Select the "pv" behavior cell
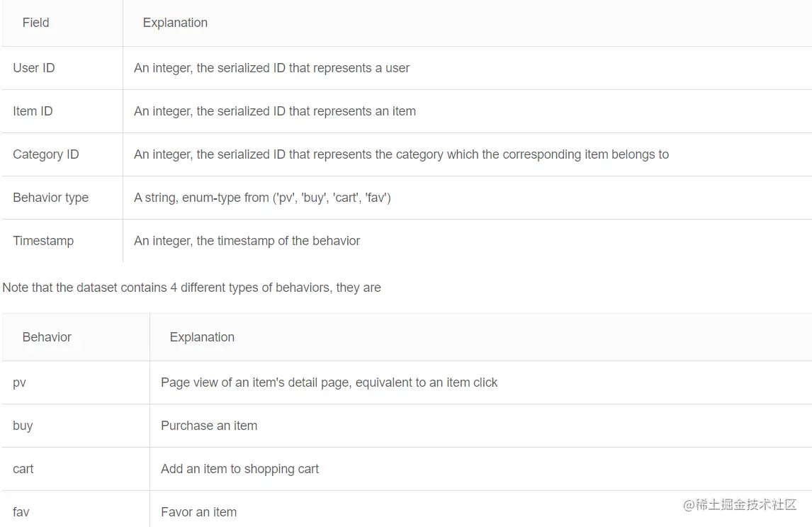The image size is (812, 527). [20, 382]
